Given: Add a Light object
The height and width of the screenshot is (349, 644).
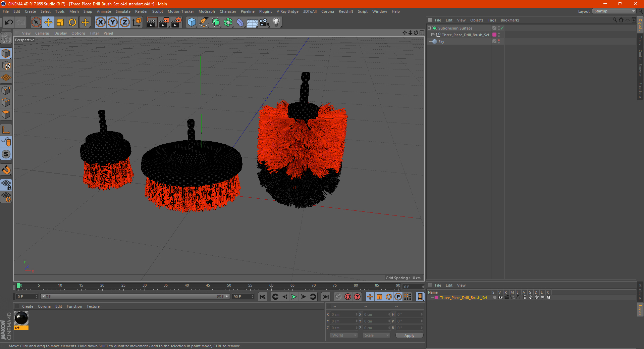Looking at the screenshot, I should click(276, 22).
